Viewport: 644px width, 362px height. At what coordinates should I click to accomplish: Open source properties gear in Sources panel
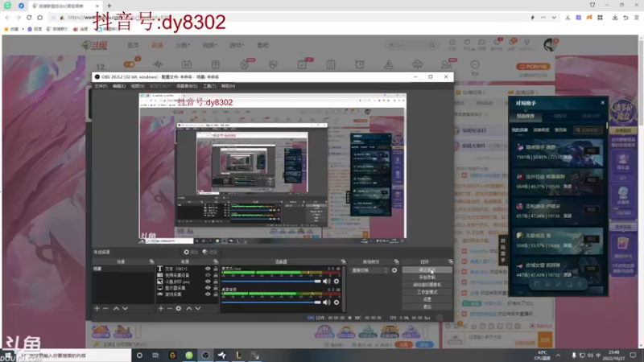click(179, 308)
